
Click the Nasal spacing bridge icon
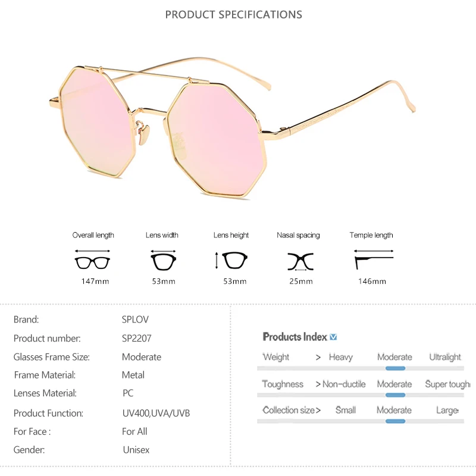pyautogui.click(x=300, y=261)
